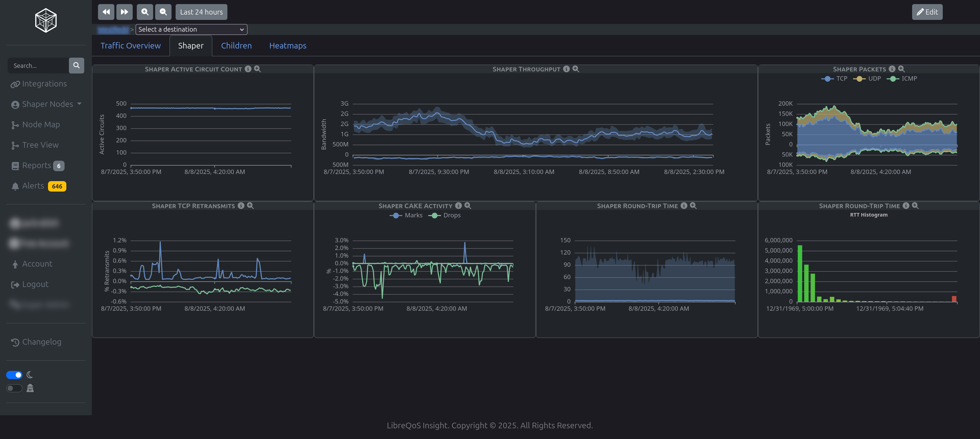
Task: Open the Select a destination dropdown
Action: (191, 29)
